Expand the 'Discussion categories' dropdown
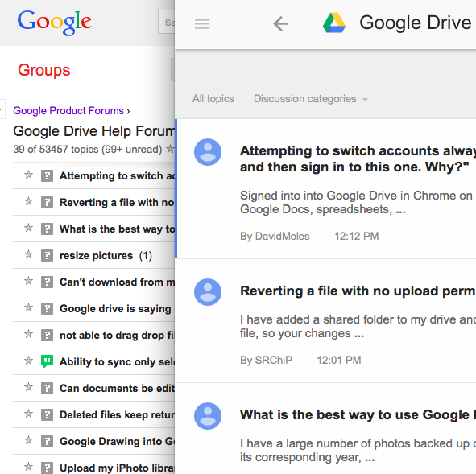 coord(311,99)
